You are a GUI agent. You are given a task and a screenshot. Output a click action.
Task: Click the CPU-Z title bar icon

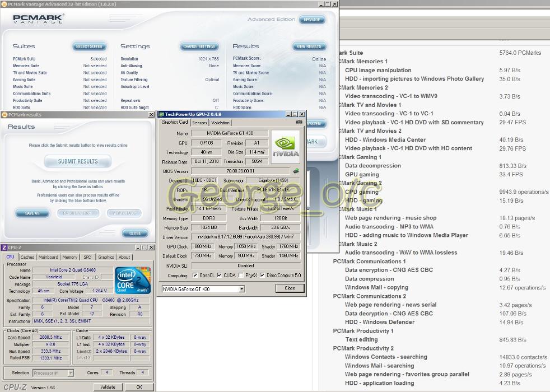(x=4, y=248)
